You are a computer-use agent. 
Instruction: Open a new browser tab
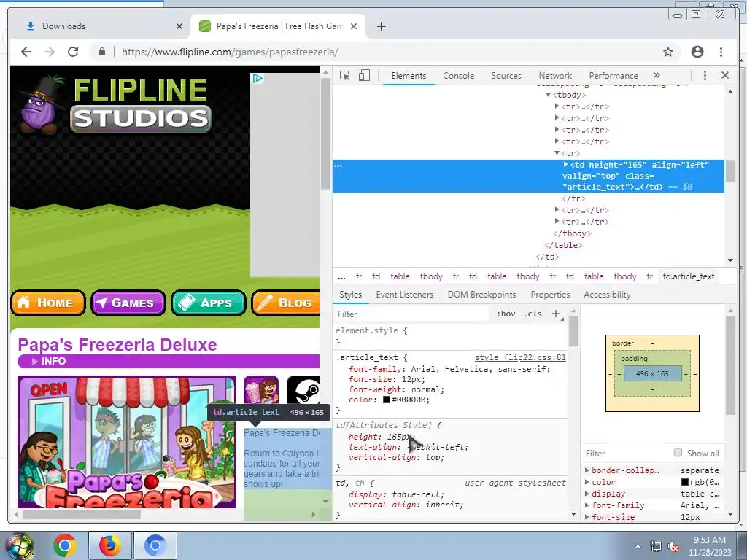(381, 26)
